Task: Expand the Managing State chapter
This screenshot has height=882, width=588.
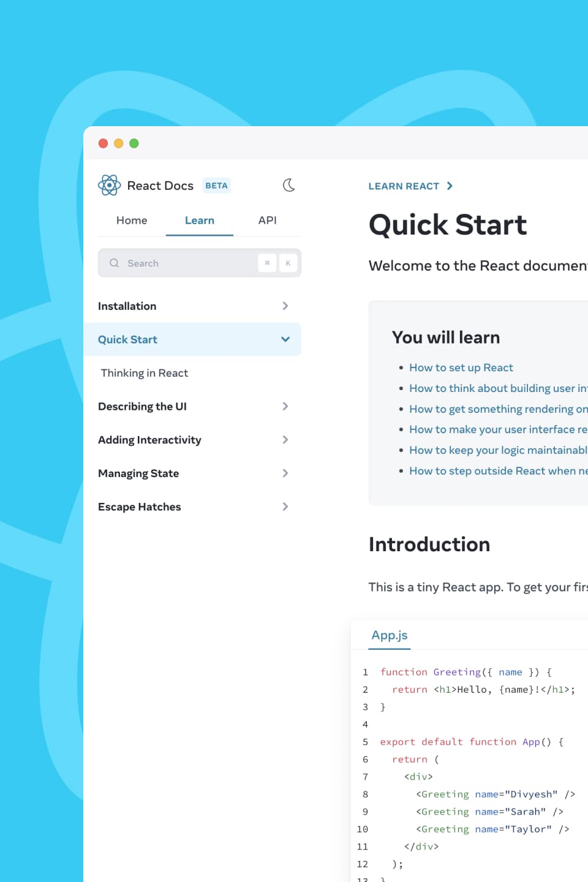Action: pyautogui.click(x=284, y=473)
